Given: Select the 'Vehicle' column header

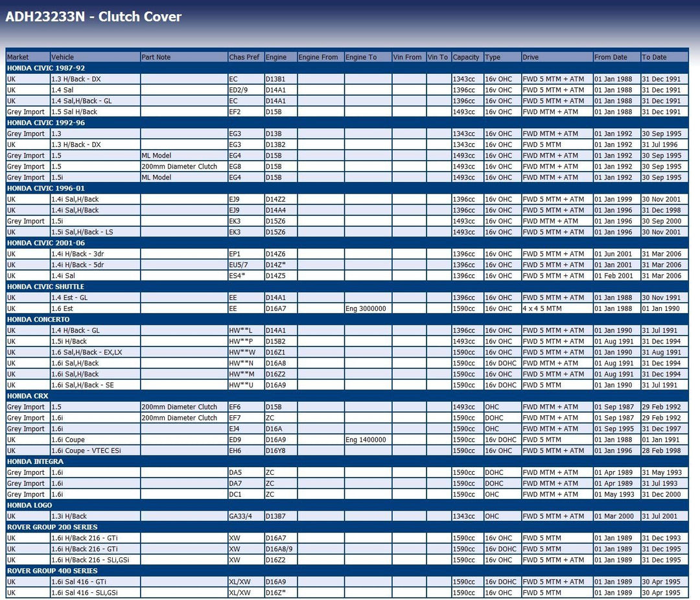Looking at the screenshot, I should pos(95,57).
